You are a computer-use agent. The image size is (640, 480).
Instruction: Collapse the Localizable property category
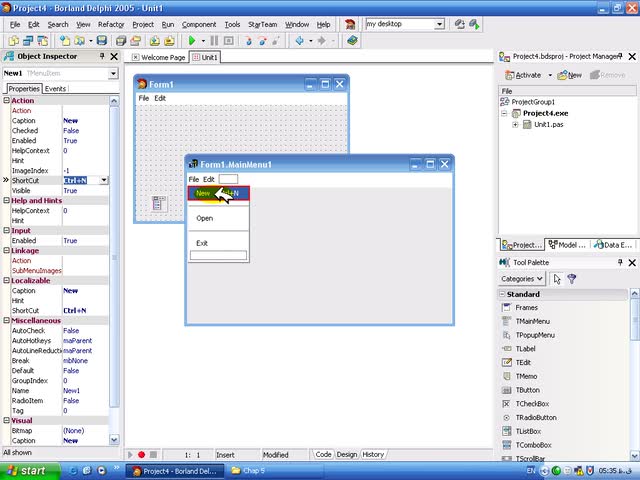[x=7, y=280]
